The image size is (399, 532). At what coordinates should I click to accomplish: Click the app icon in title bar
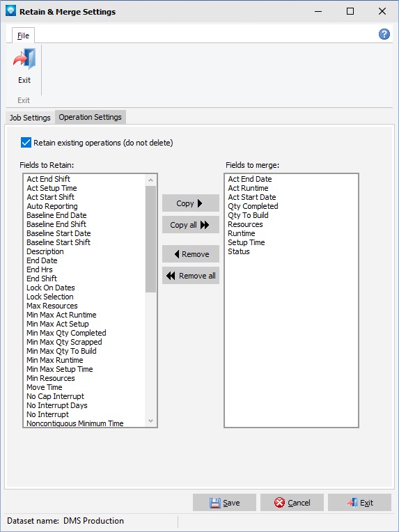(x=11, y=11)
